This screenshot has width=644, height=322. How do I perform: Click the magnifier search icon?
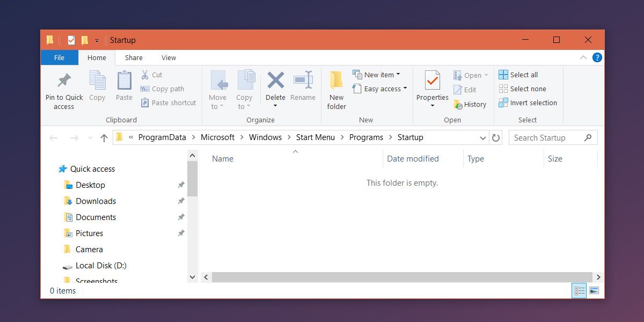(x=588, y=137)
